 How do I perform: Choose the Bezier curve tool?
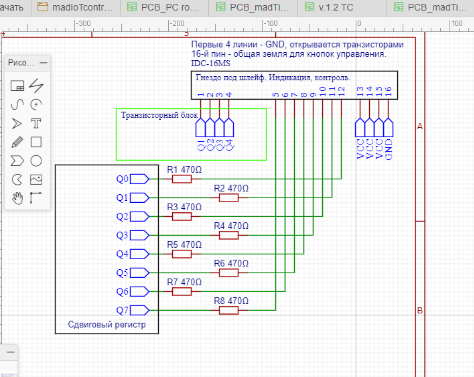click(17, 105)
